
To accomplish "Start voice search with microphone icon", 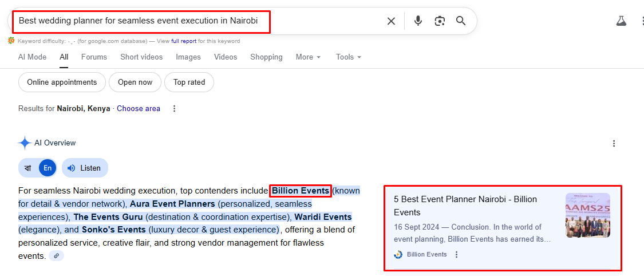I will tap(418, 21).
